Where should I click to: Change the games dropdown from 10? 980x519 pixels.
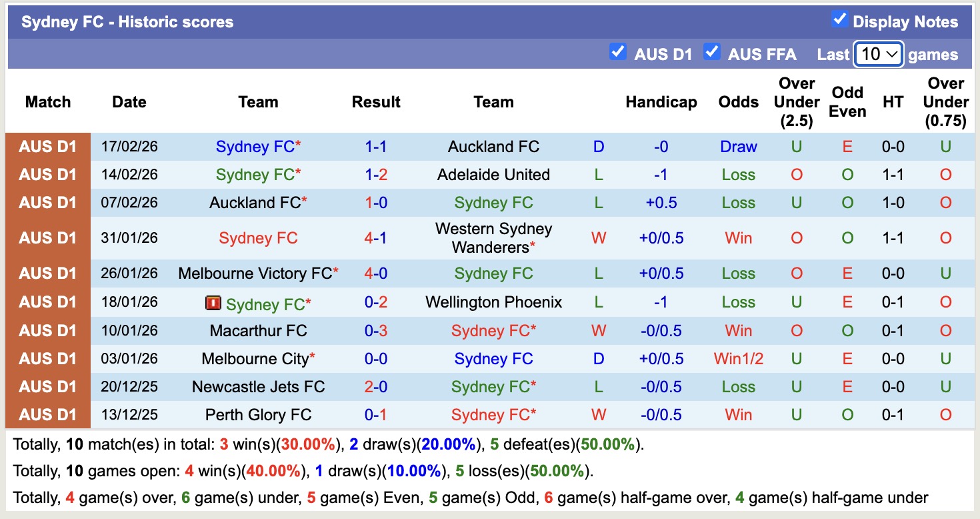coord(878,53)
